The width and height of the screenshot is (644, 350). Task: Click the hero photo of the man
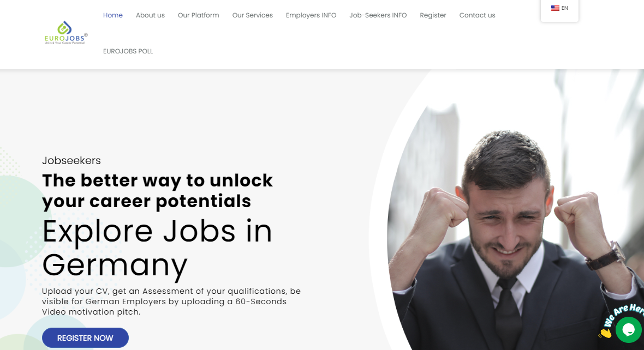[x=514, y=221]
